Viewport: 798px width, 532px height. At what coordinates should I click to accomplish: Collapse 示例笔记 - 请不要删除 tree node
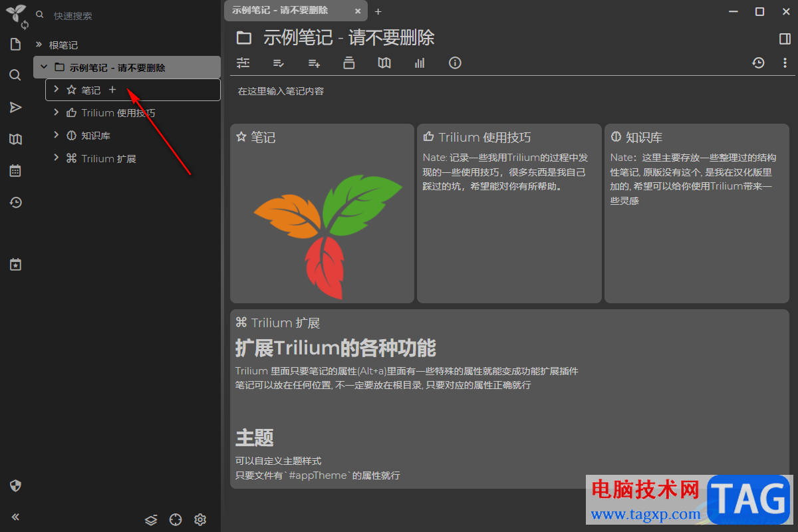point(44,67)
